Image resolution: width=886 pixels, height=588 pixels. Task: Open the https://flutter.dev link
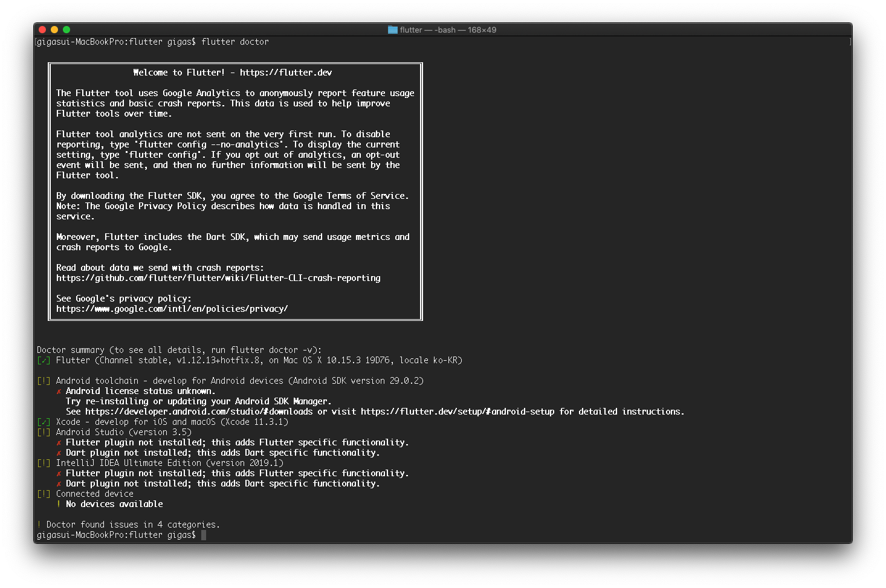[x=286, y=73]
